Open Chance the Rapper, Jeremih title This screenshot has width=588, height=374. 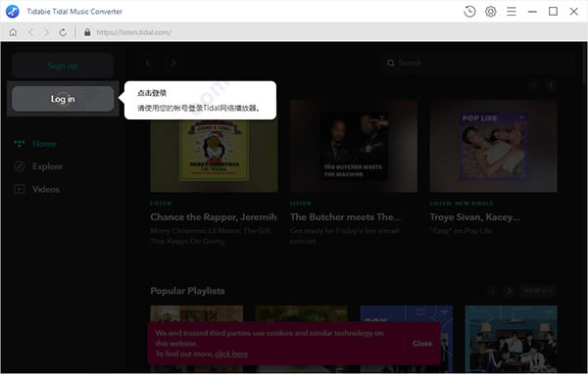(214, 217)
